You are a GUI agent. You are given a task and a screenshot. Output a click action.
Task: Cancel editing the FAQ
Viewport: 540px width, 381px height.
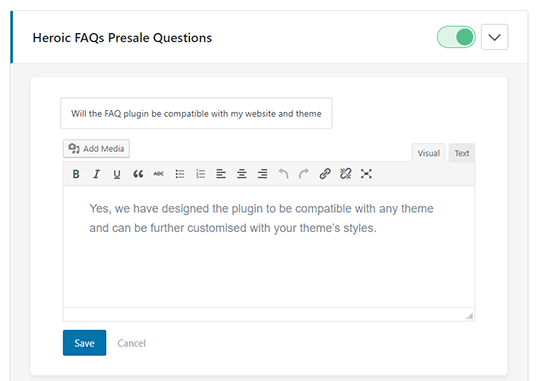[132, 343]
